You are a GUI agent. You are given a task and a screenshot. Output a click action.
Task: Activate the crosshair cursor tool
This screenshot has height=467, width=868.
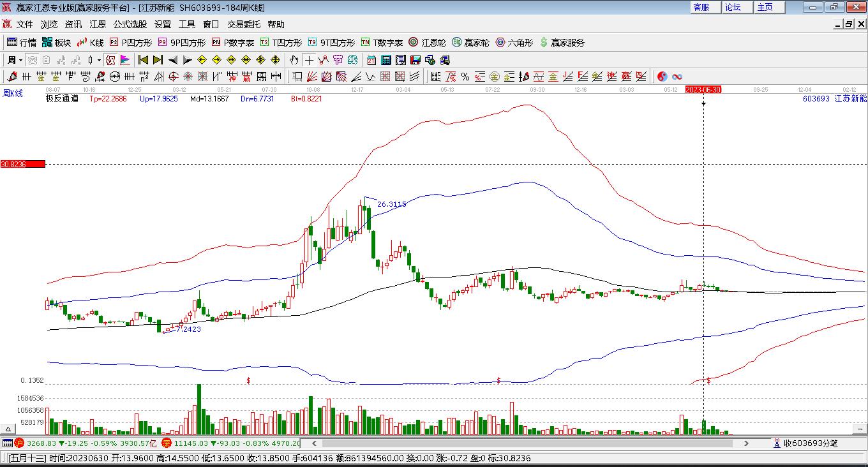coord(309,60)
